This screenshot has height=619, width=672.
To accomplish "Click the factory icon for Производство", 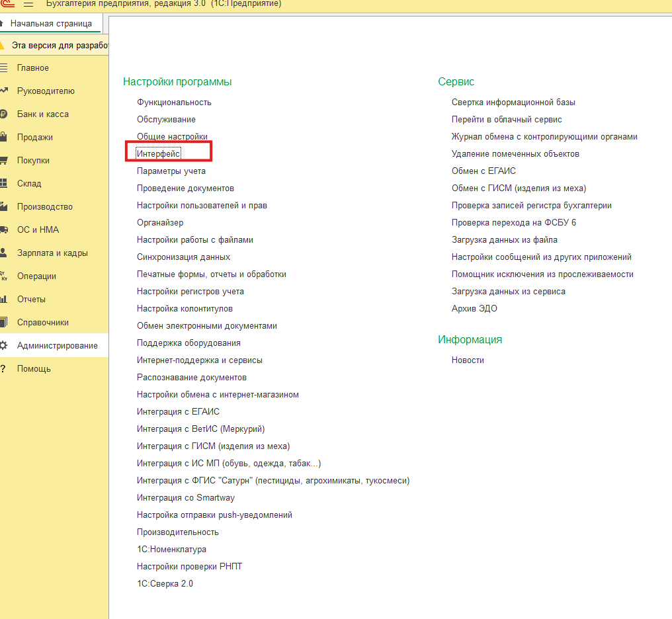I will tap(3, 206).
